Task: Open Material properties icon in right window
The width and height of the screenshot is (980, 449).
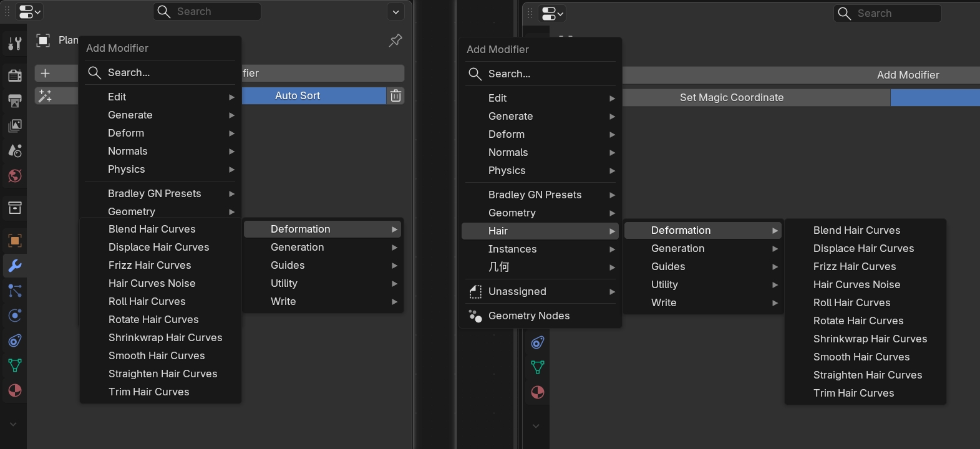Action: (537, 392)
